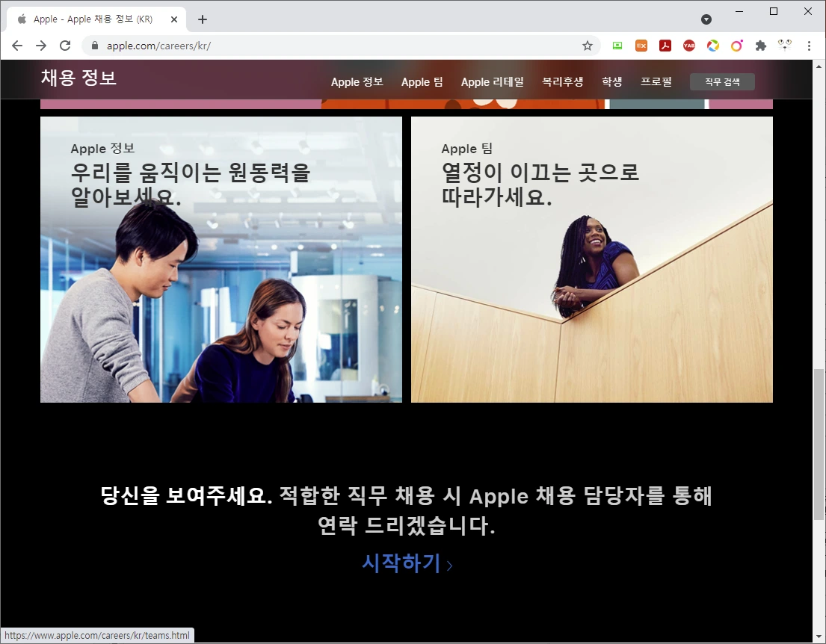Click the 열정이 이끄는 곳으로 따라가세요 headline
The image size is (826, 644).
click(540, 185)
